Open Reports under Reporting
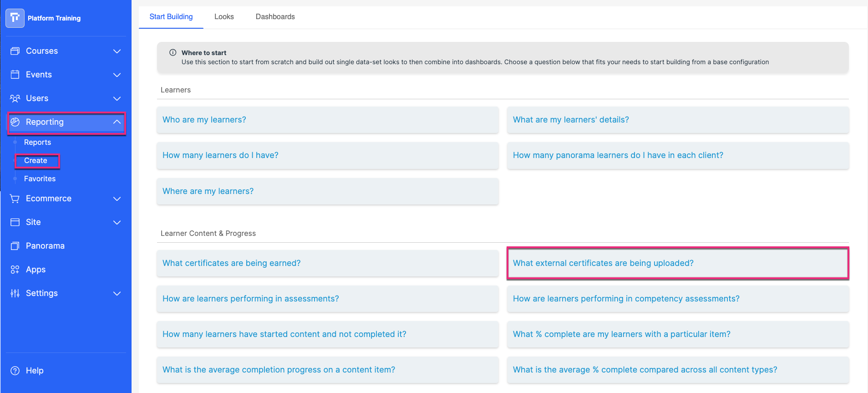The image size is (868, 393). (x=37, y=143)
